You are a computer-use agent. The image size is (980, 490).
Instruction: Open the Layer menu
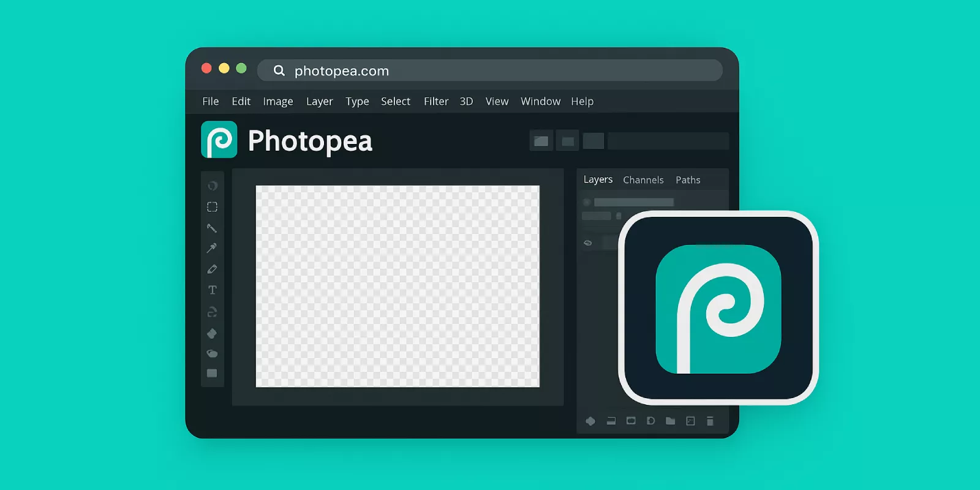[x=320, y=102]
